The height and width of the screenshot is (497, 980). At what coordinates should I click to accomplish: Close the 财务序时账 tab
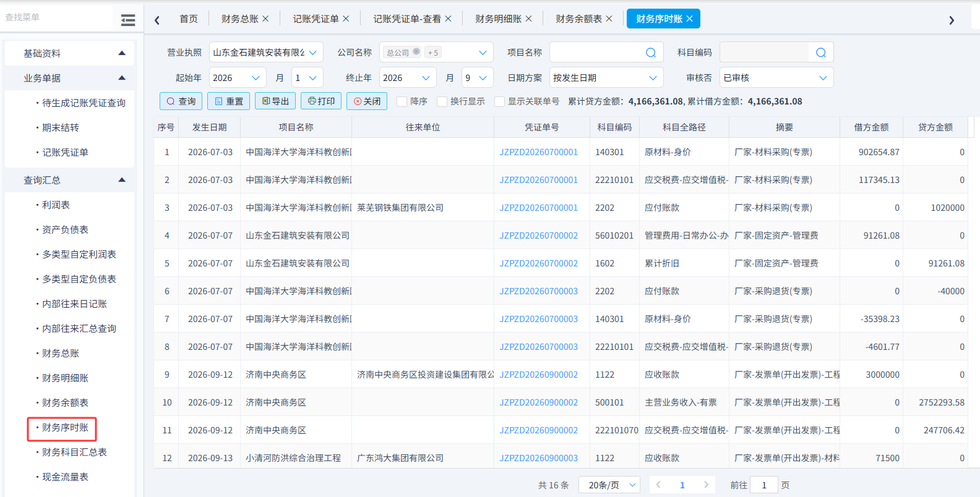point(689,19)
